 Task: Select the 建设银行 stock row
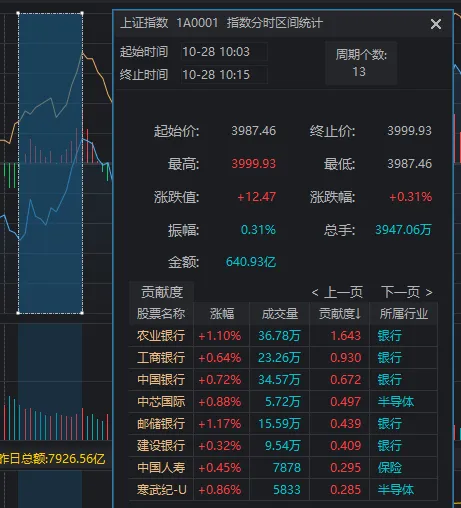[x=283, y=446]
